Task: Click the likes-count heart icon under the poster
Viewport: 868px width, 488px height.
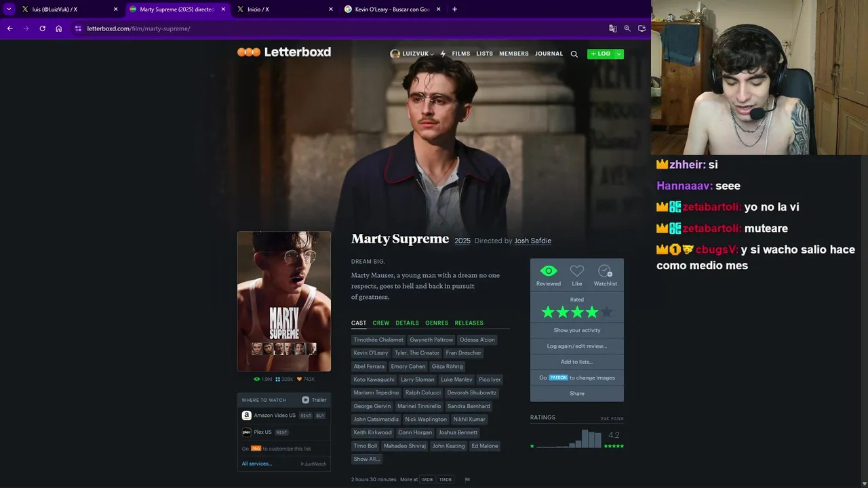Action: pos(299,380)
